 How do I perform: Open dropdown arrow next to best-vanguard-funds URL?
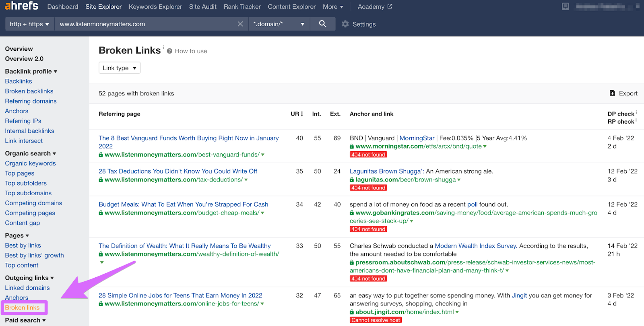(x=263, y=155)
